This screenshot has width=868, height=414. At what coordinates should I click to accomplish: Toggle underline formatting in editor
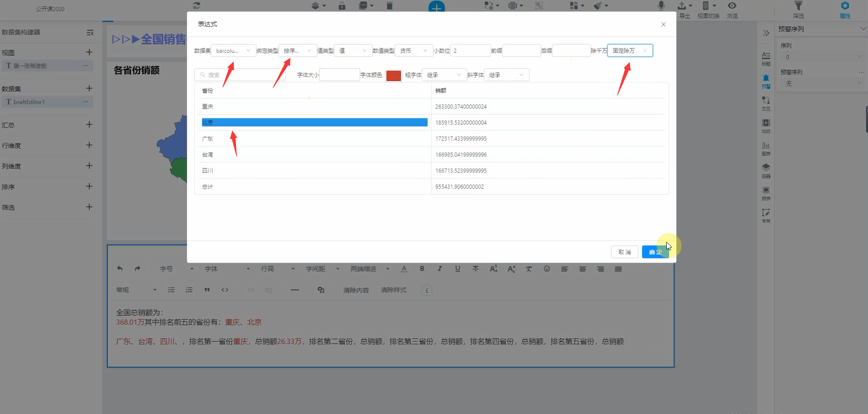458,269
